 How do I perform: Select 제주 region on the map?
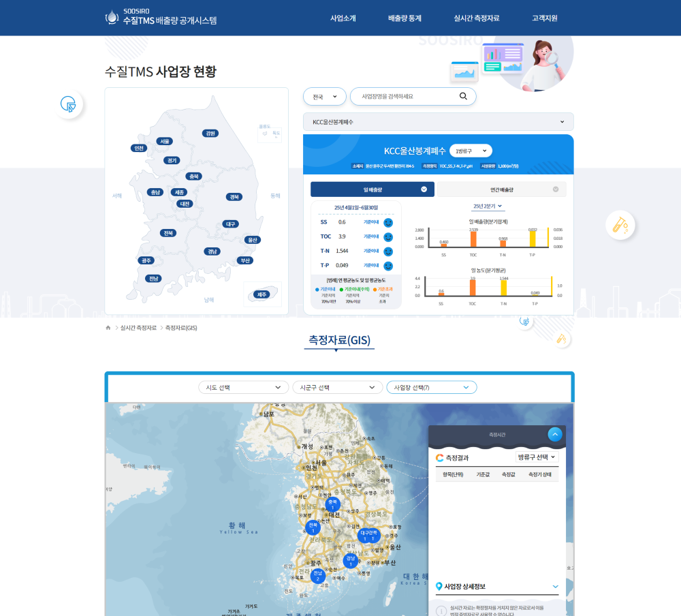pyautogui.click(x=262, y=295)
